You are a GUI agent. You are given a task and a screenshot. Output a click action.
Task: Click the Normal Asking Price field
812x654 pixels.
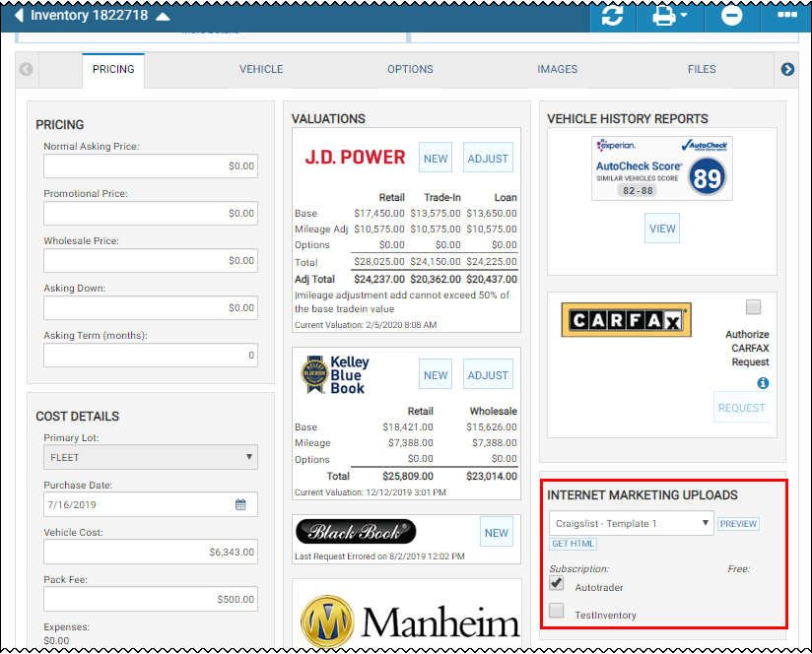click(x=151, y=165)
